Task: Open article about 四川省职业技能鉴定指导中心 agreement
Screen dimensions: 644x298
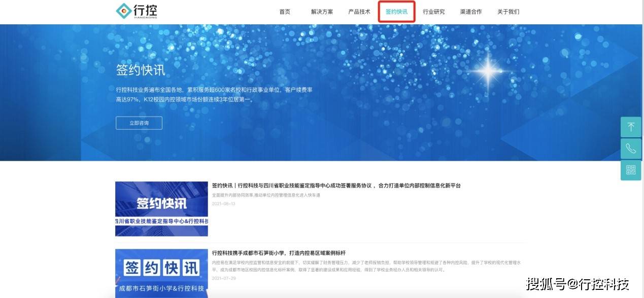Action: 336,185
